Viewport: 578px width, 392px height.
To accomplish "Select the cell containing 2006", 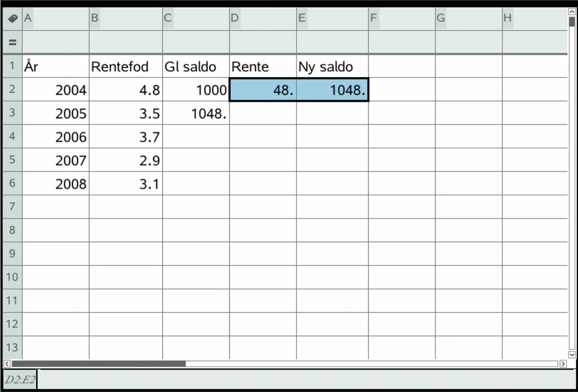I will [x=56, y=137].
